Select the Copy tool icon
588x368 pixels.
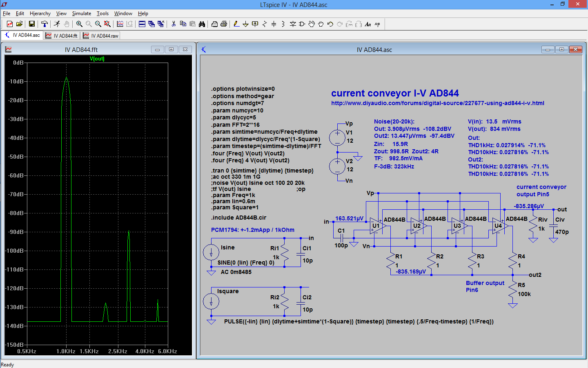click(183, 24)
